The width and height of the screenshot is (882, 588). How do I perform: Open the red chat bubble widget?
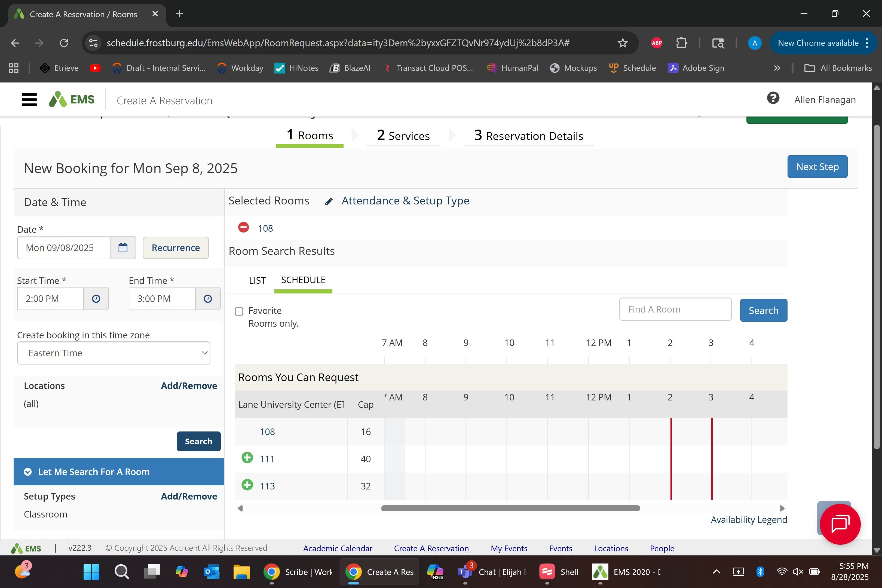click(x=840, y=524)
